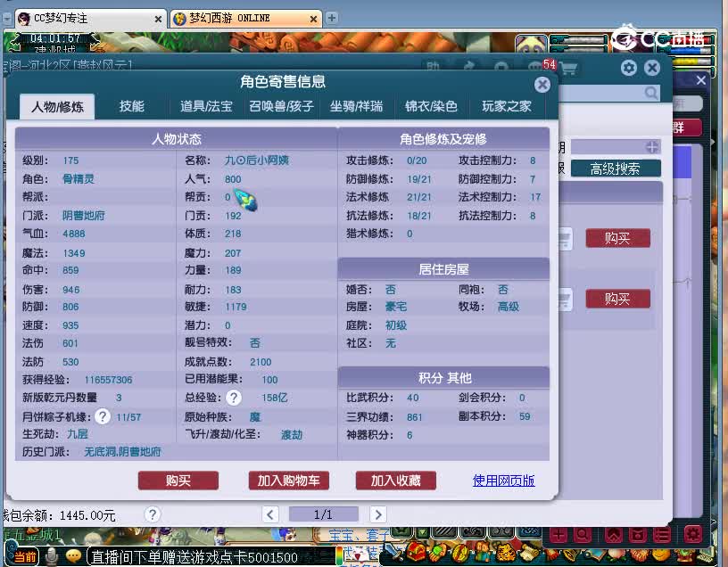The width and height of the screenshot is (728, 567).
Task: Click the red plus icon on bottom toolbar
Action: click(558, 535)
